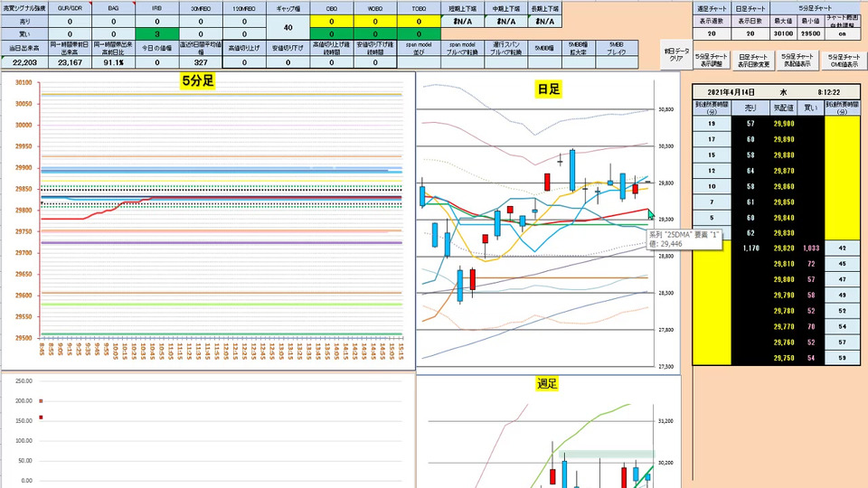Select the BAG header cell
Screen dimensions: 868x488
pyautogui.click(x=113, y=8)
